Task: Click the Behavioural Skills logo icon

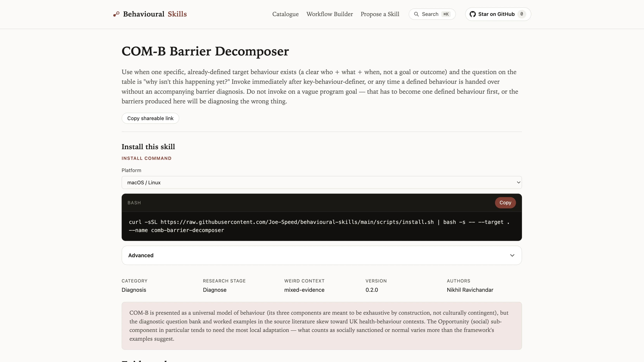Action: pyautogui.click(x=116, y=14)
